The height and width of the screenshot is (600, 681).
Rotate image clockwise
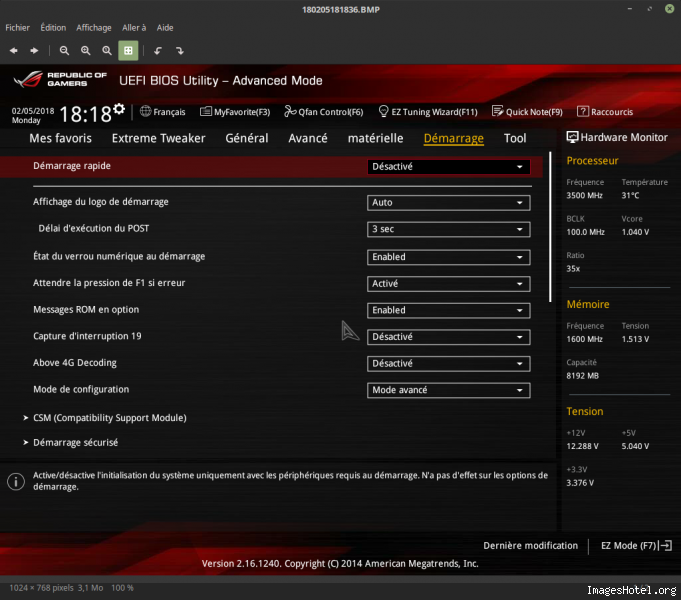point(179,51)
